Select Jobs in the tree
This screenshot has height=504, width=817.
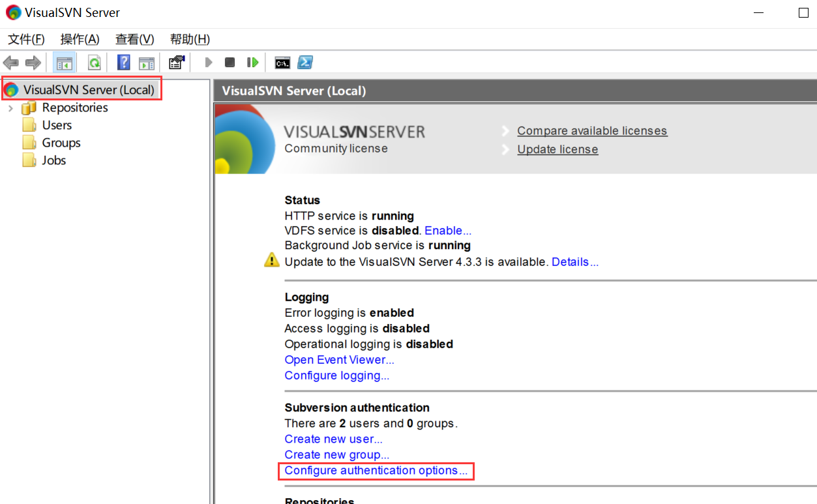point(54,160)
